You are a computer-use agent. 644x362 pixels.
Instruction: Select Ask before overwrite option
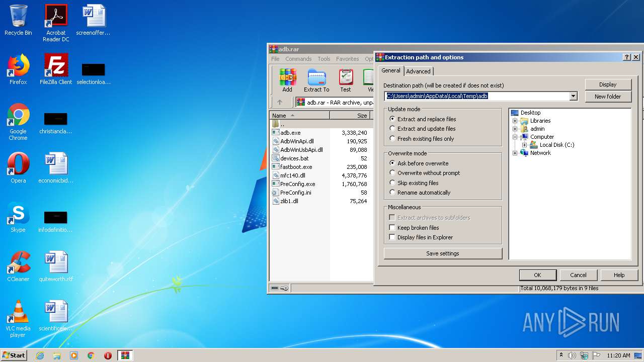(x=419, y=163)
